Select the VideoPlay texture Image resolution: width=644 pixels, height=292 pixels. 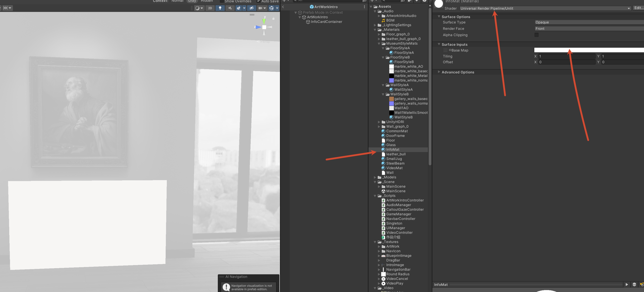tap(394, 284)
